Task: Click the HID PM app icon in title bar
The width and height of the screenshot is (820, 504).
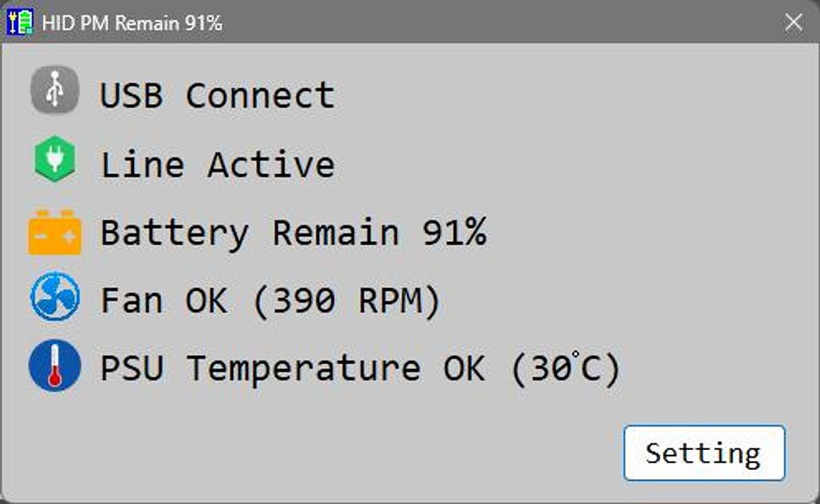Action: click(20, 23)
